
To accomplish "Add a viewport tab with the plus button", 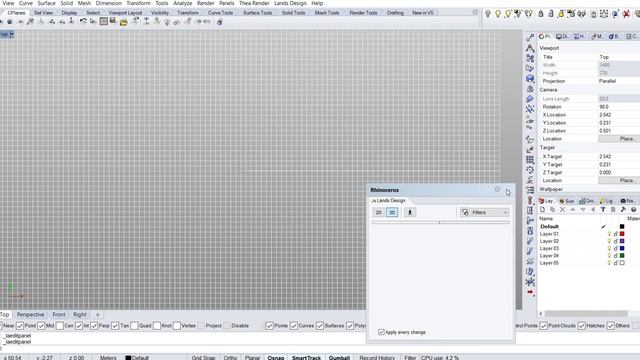I will tap(98, 315).
